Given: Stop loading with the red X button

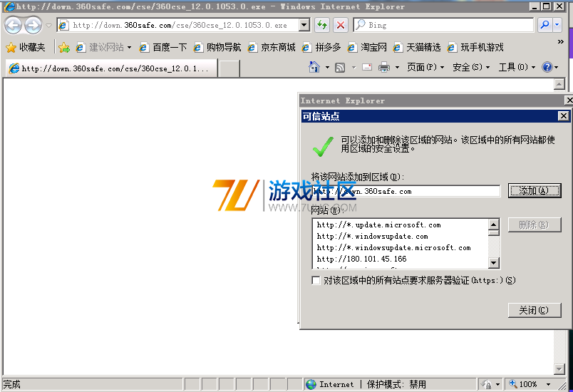Looking at the screenshot, I should (x=341, y=25).
